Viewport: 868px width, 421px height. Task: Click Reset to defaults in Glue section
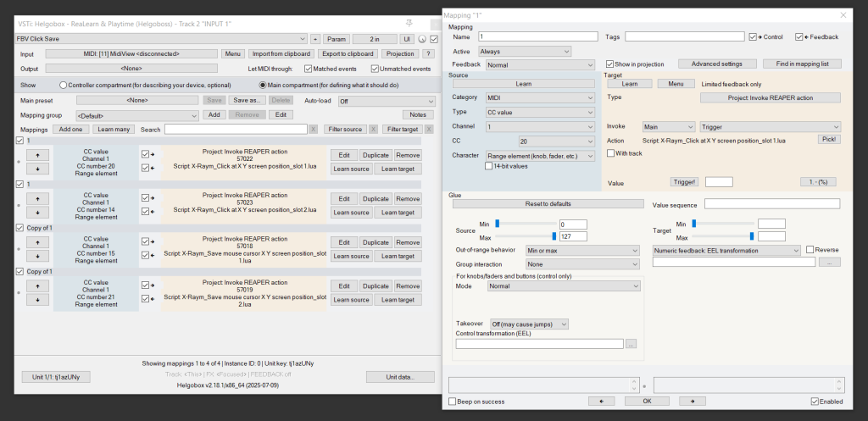pos(548,203)
